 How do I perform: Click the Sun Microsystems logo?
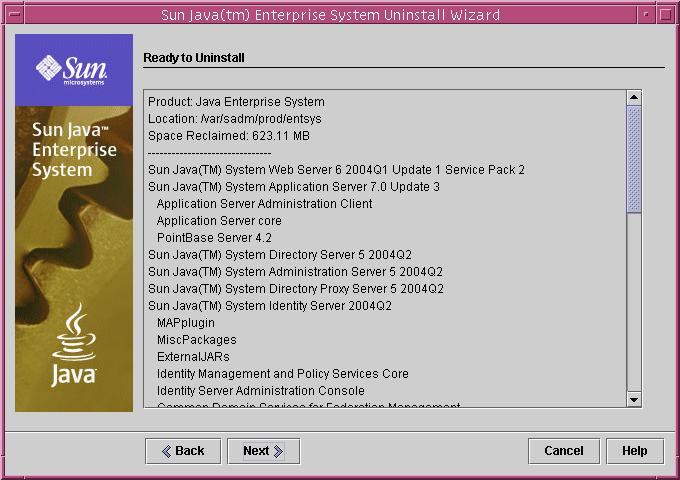[x=72, y=69]
